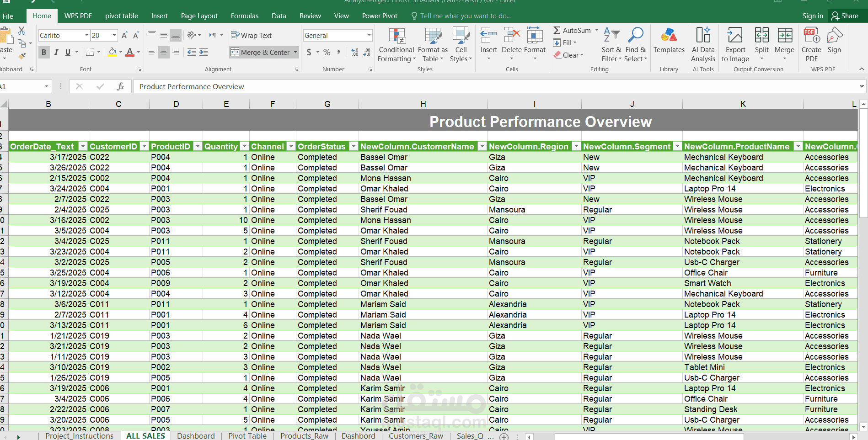Toggle Align Left button

tap(152, 52)
